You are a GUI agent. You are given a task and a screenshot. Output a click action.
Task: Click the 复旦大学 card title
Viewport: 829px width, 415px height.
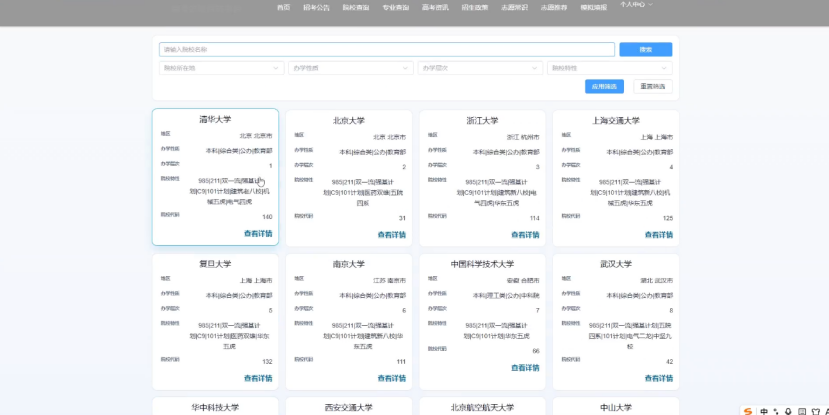click(x=215, y=264)
